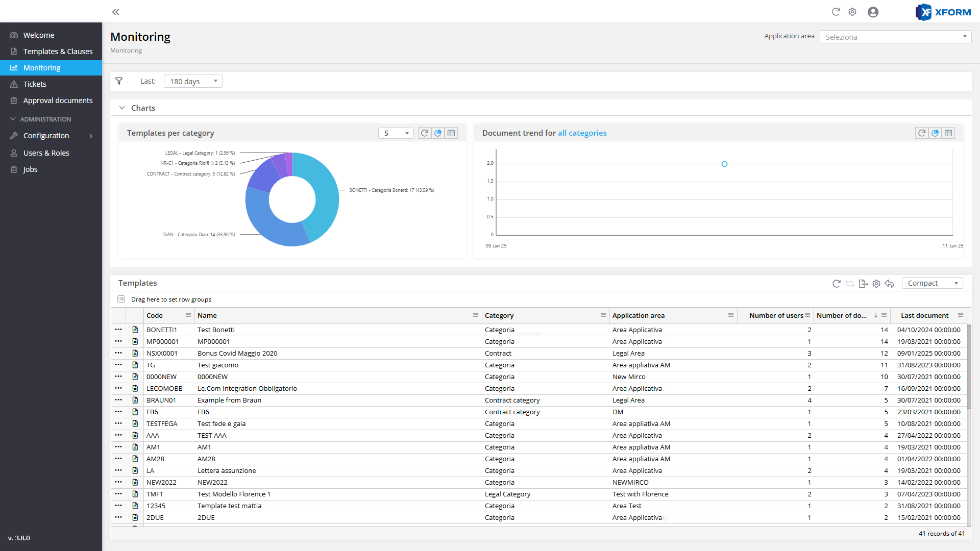Sort by Number of users column

[776, 315]
